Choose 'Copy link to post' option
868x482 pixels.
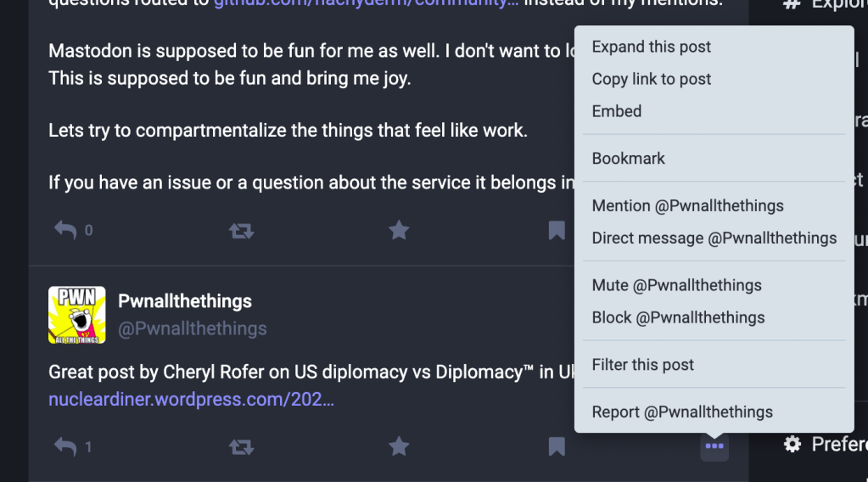click(x=652, y=79)
